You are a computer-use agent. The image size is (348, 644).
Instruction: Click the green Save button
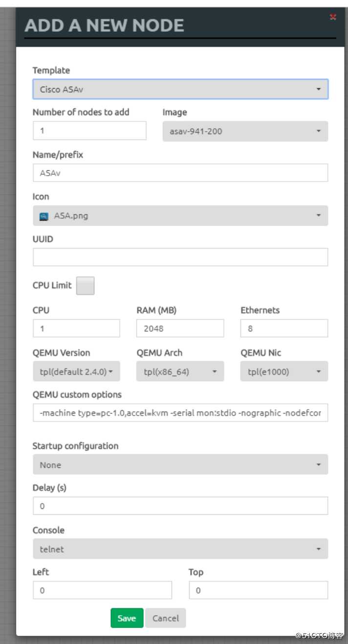point(127,618)
